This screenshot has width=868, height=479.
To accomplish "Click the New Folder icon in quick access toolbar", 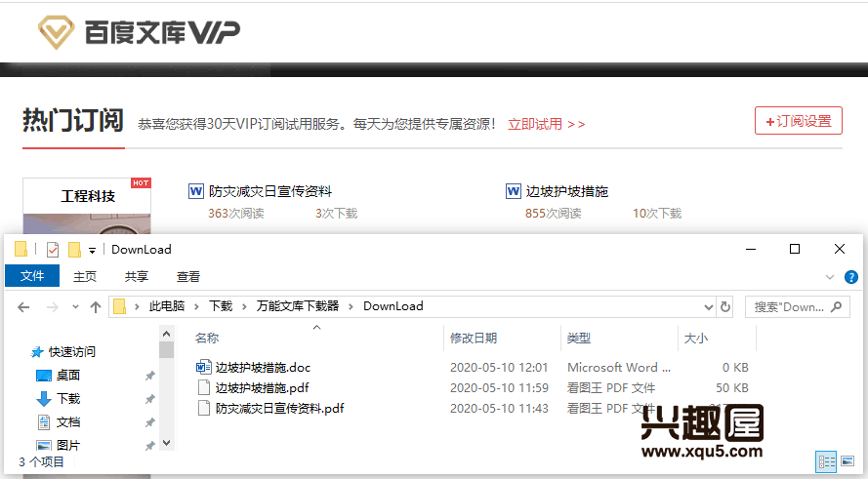I will click(75, 250).
